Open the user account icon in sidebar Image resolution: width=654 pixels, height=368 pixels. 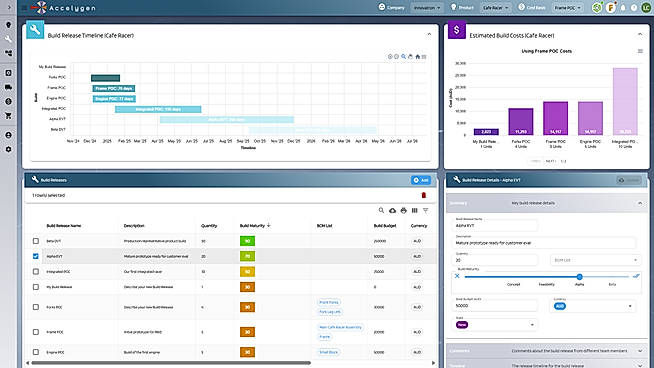[x=8, y=135]
